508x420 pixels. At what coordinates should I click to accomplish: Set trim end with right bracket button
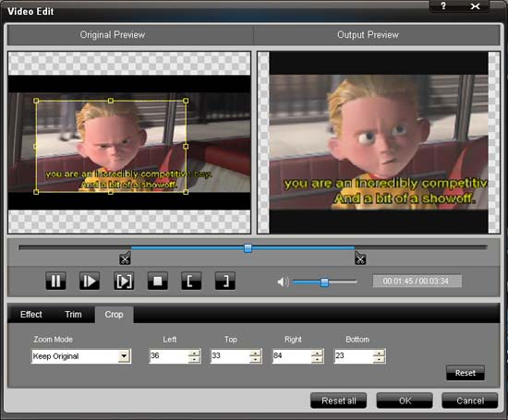225,281
